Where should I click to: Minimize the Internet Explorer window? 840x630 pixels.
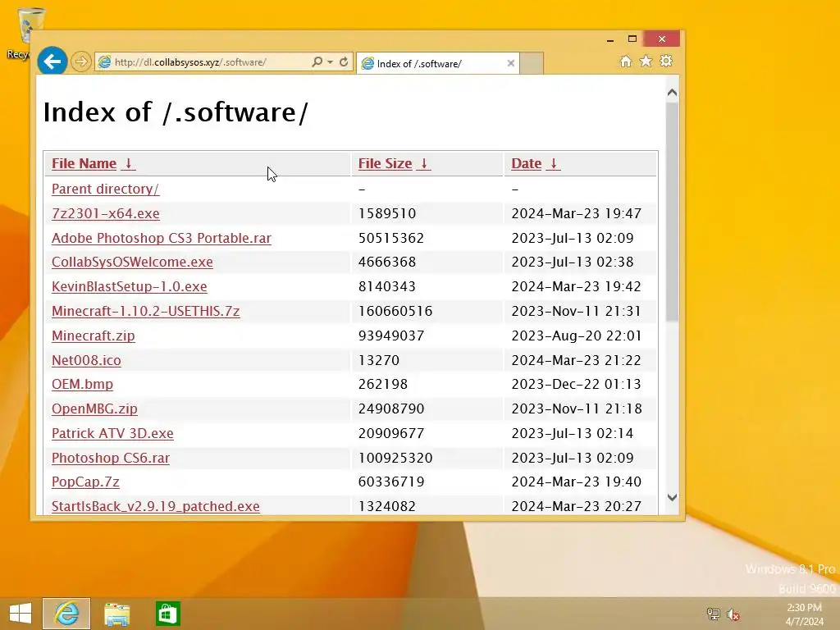[609, 39]
